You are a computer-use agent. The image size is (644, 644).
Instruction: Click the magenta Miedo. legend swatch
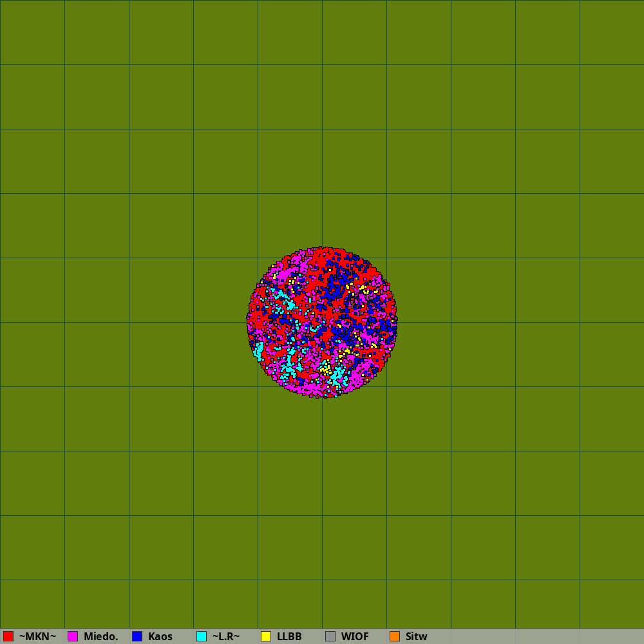point(73,636)
